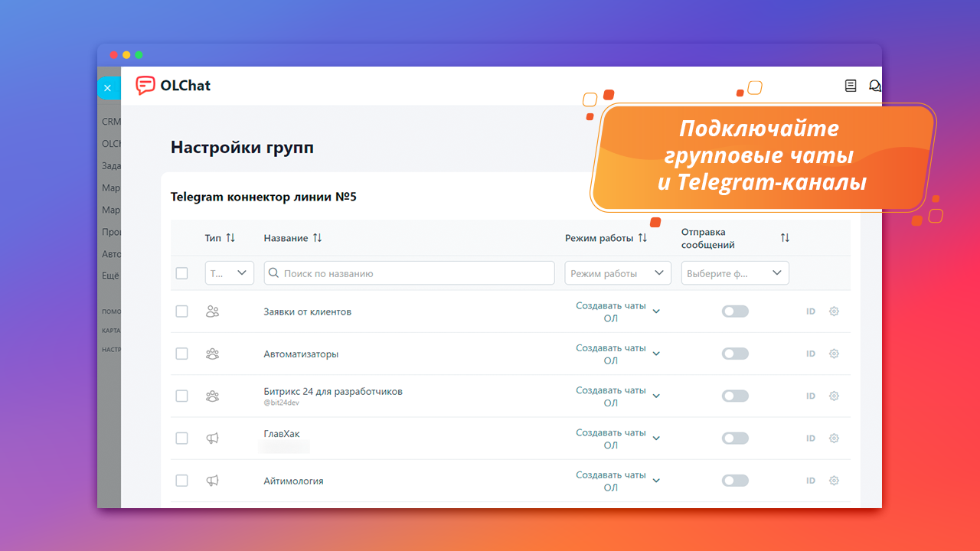This screenshot has width=980, height=551.
Task: Show ID for ГлавХак
Action: click(x=811, y=439)
